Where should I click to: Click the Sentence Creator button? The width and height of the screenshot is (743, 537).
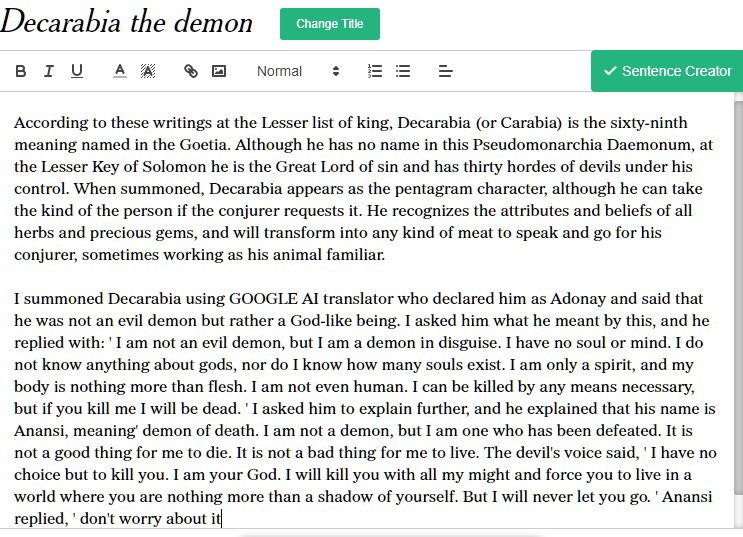pyautogui.click(x=667, y=71)
